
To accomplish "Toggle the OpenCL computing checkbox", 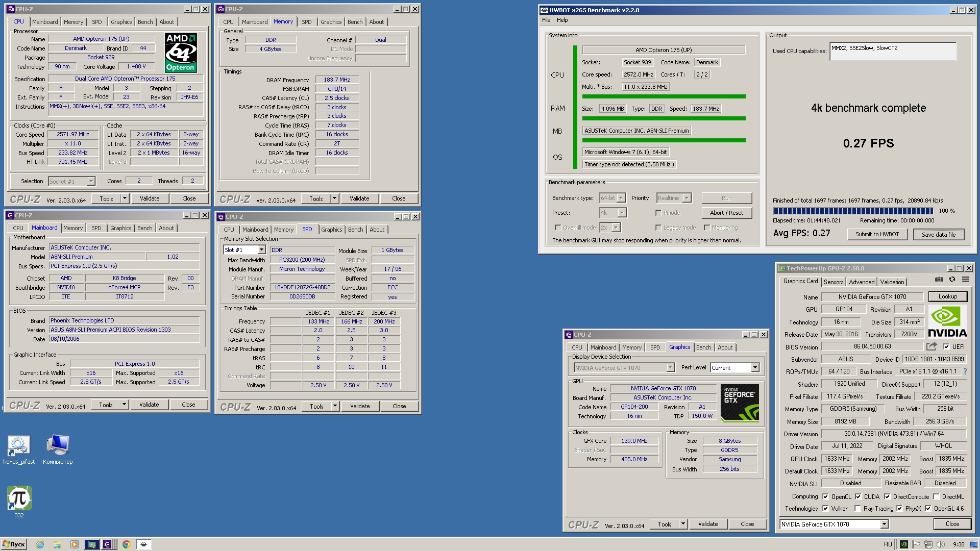I will (825, 496).
